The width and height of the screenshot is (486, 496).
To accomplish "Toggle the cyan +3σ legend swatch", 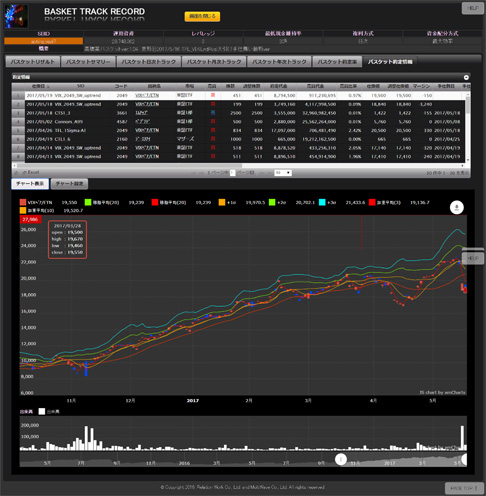I will (322, 202).
